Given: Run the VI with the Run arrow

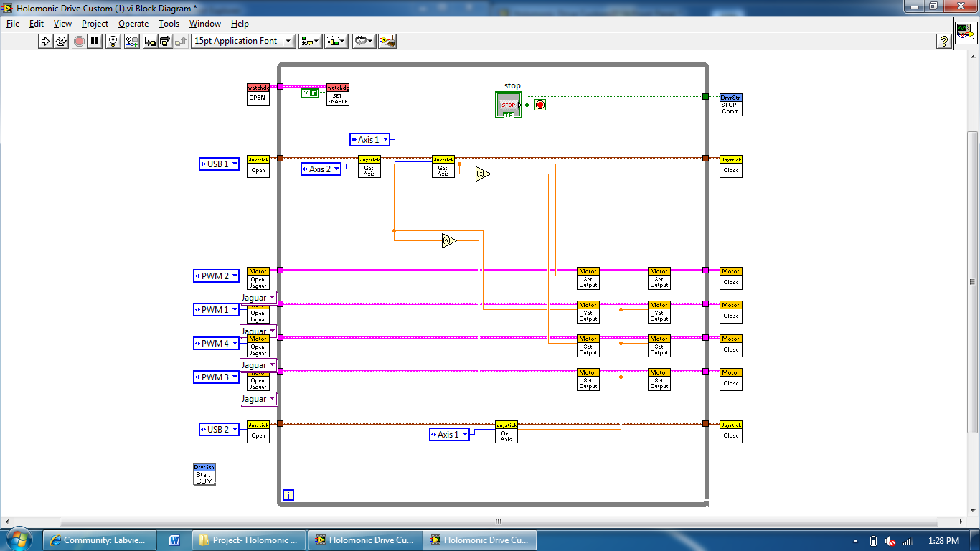Looking at the screenshot, I should pos(44,41).
